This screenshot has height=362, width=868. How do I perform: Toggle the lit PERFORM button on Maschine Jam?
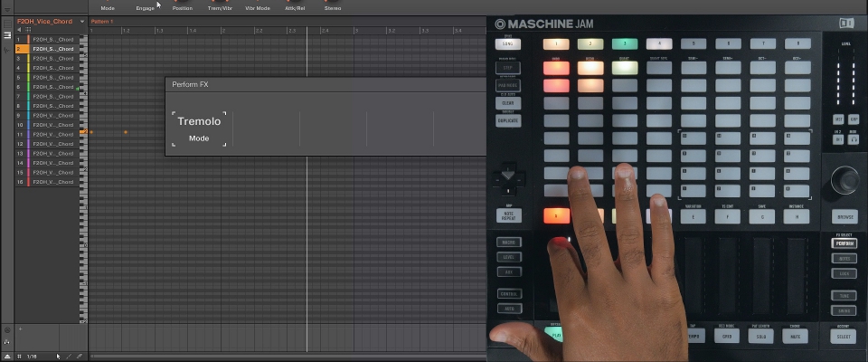[x=844, y=243]
